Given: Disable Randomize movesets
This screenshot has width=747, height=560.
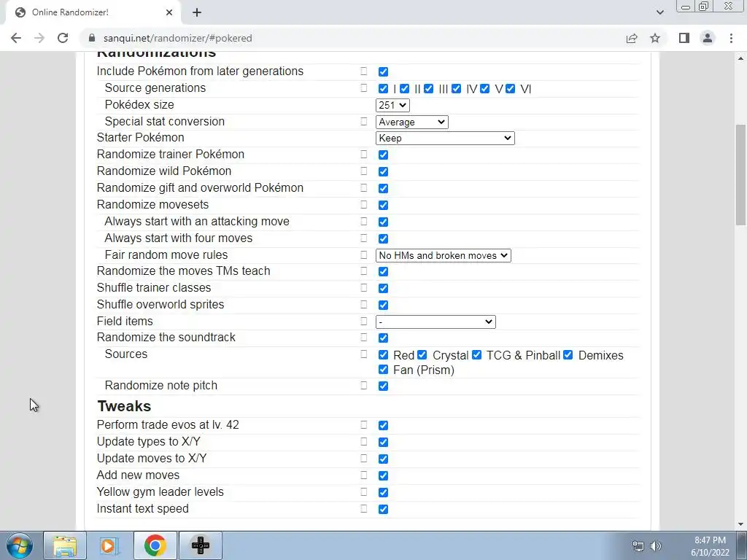Looking at the screenshot, I should coord(383,205).
